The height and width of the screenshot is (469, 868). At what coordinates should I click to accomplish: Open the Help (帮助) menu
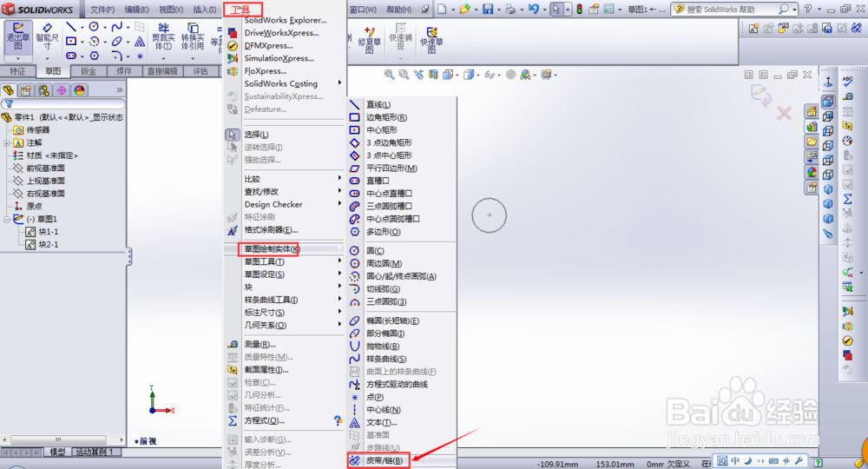pyautogui.click(x=398, y=10)
